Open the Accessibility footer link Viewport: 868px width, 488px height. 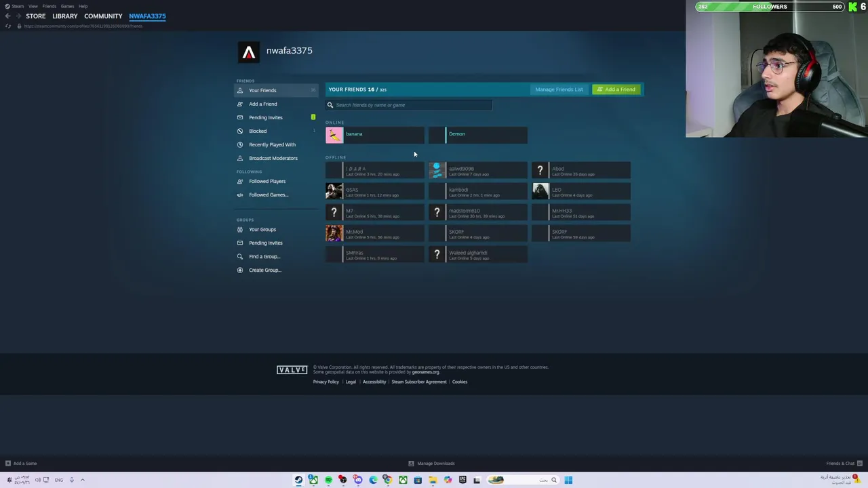coord(374,382)
